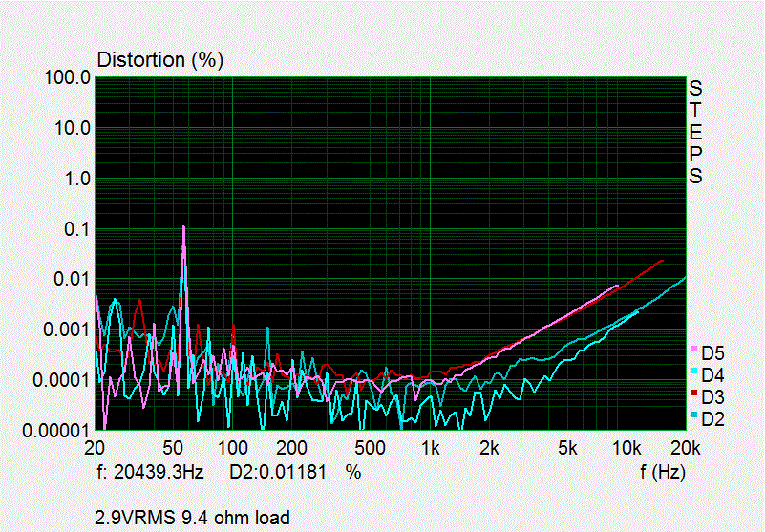This screenshot has height=532, width=765.
Task: Click the cyan D4 legend color marker
Action: (694, 371)
